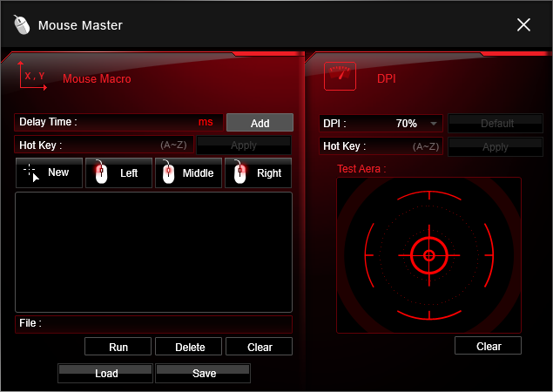
Task: Delete the selected macro entry
Action: pos(190,347)
